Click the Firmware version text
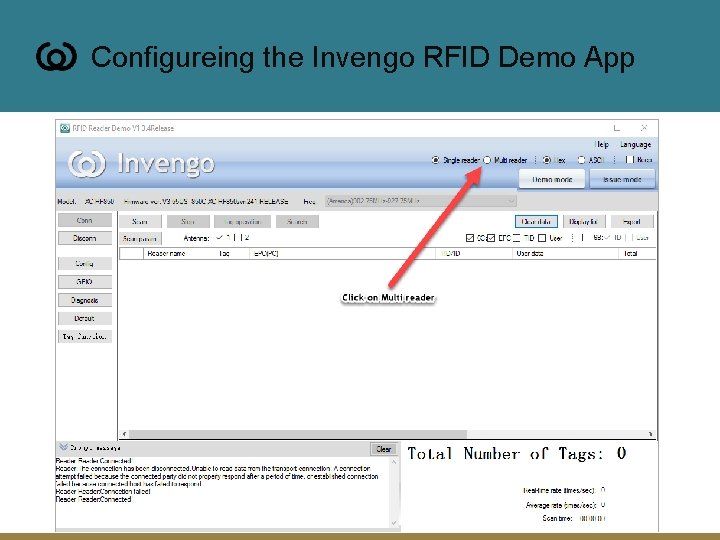The width and height of the screenshot is (720, 540). (206, 201)
